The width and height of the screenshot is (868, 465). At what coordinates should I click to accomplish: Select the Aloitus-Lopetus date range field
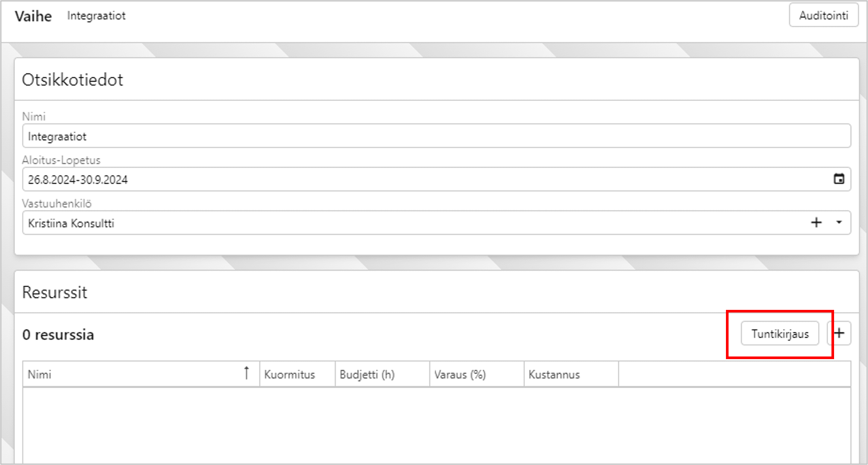(x=425, y=179)
